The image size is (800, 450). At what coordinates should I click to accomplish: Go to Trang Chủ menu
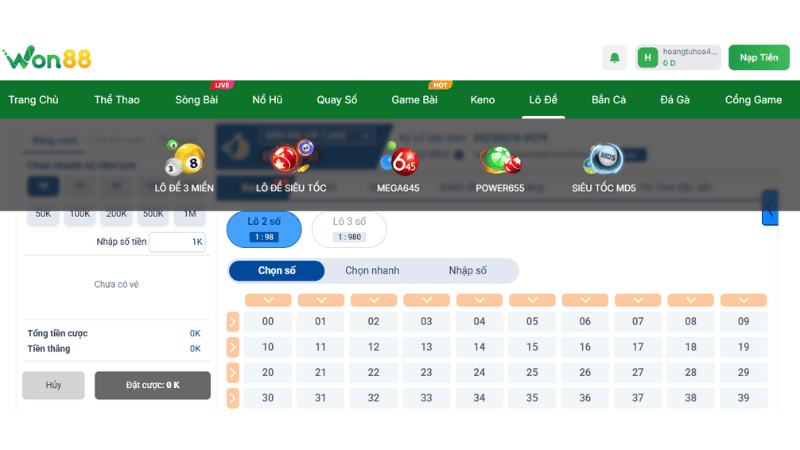[33, 99]
